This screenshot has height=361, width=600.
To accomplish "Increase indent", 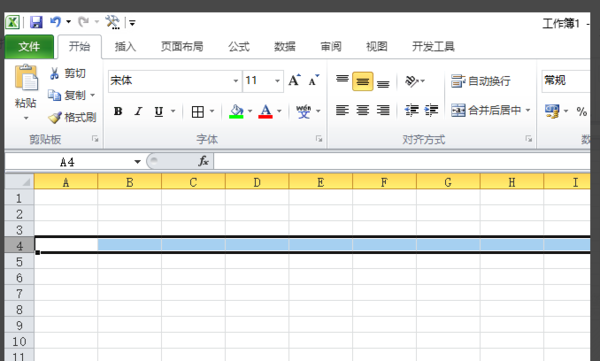I will [431, 111].
